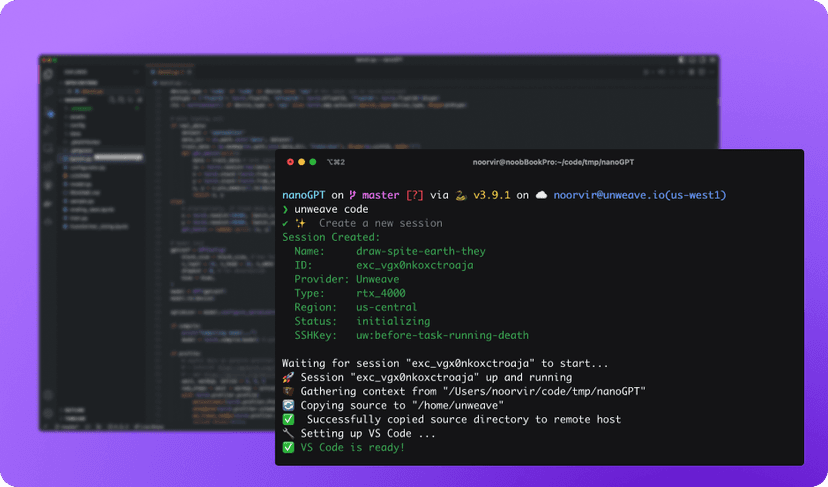This screenshot has width=828, height=487.
Task: Click the 'VS Code is ready!' message
Action: 352,447
